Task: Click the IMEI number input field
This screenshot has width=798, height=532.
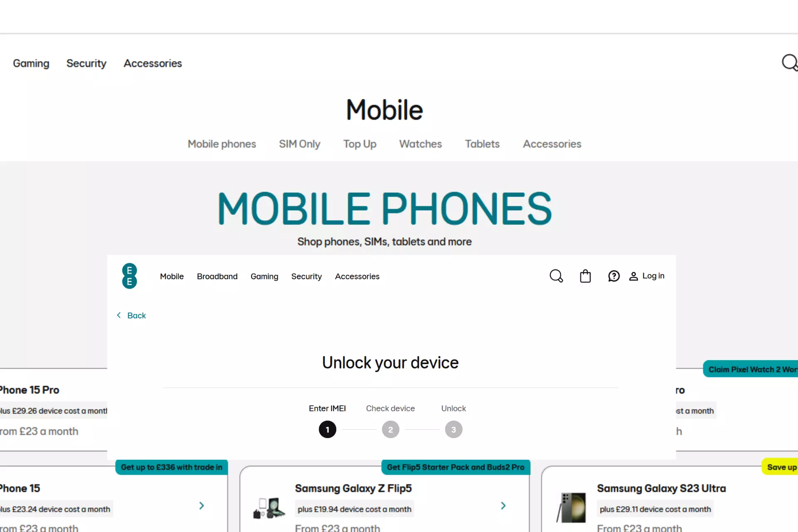Action: tap(390, 451)
